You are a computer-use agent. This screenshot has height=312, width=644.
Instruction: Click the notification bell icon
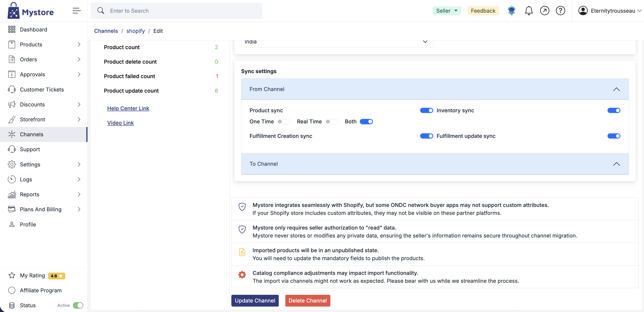[528, 11]
